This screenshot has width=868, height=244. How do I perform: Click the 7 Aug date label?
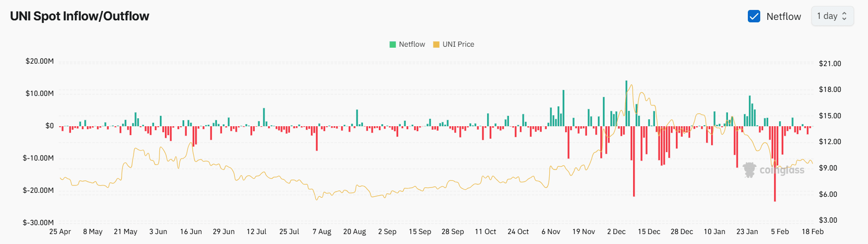click(x=322, y=232)
